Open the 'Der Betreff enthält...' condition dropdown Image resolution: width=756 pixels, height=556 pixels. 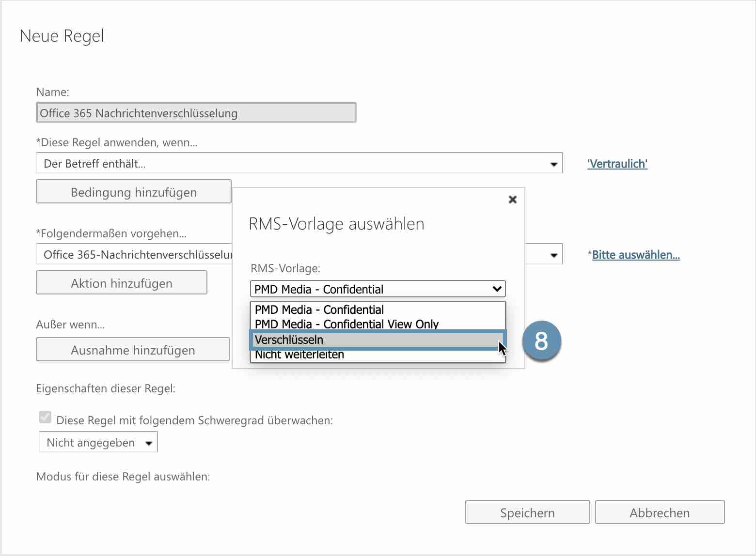click(x=299, y=164)
